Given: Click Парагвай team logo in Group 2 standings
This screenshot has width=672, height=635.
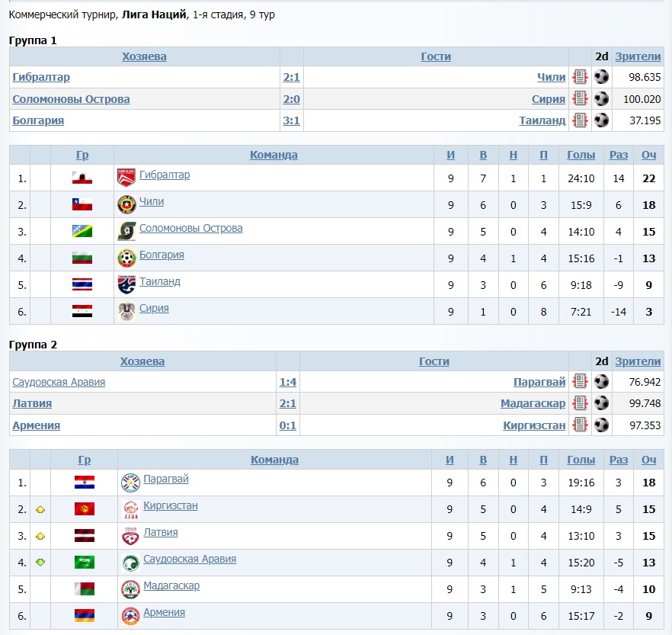Looking at the screenshot, I should point(130,483).
